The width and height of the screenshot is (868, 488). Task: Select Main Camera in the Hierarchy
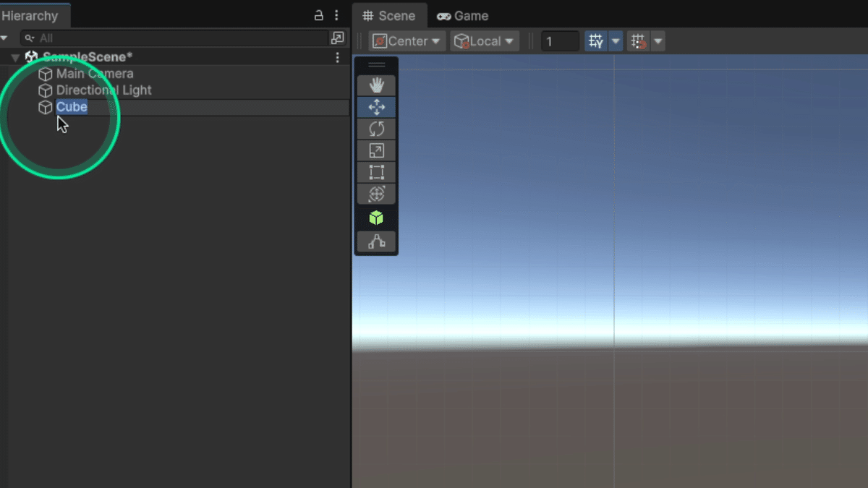95,74
